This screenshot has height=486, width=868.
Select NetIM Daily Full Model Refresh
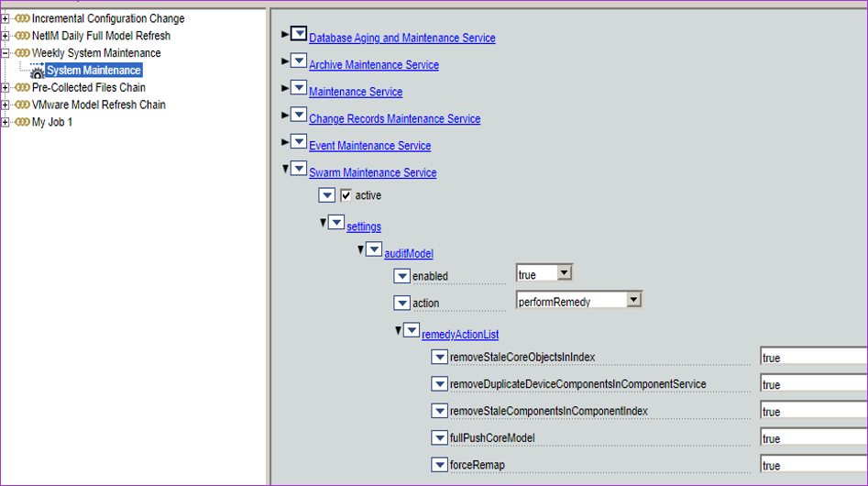pyautogui.click(x=101, y=36)
